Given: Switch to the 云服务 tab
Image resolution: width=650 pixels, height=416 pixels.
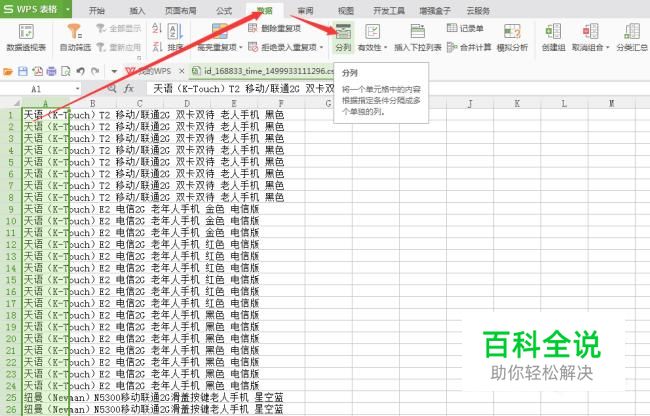Looking at the screenshot, I should [478, 10].
